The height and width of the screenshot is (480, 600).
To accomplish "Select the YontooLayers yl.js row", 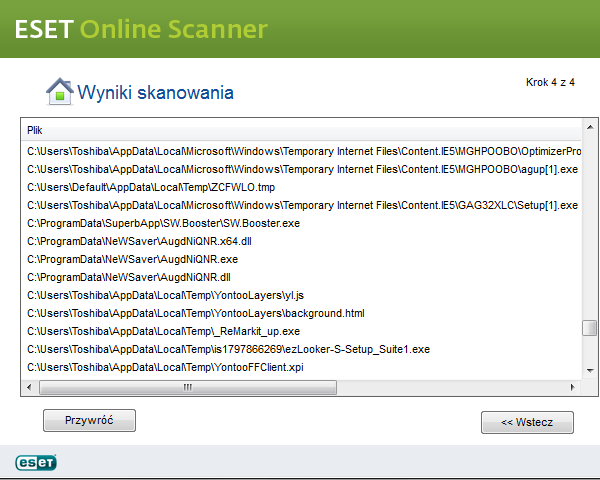I will point(302,296).
